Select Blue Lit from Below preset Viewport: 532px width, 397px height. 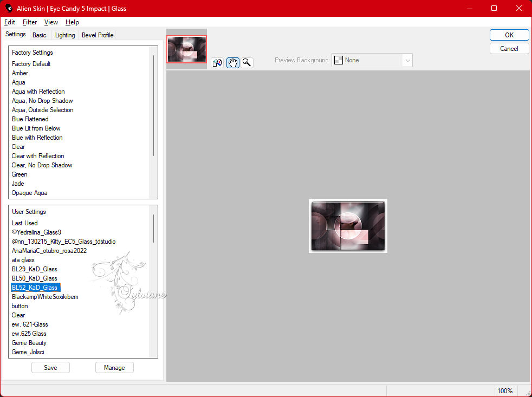click(x=36, y=128)
